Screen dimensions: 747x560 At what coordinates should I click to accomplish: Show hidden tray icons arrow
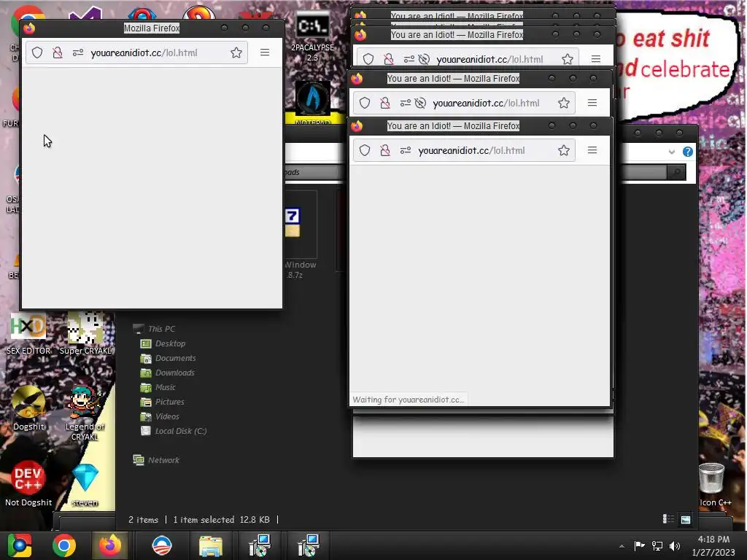pos(622,546)
